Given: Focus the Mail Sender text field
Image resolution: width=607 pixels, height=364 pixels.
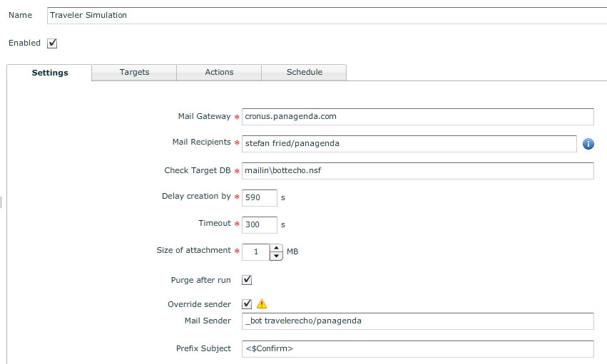Looking at the screenshot, I should coord(417,321).
